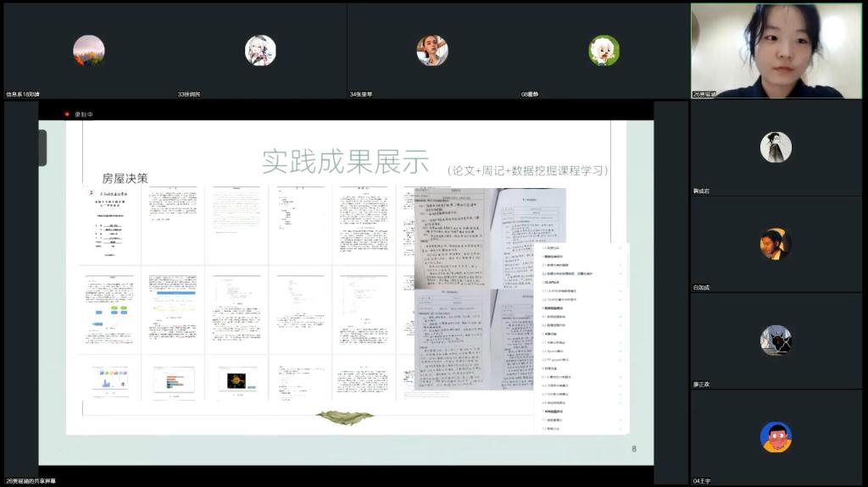
Task: Click the top-left handwritten weekly journal photo
Action: 451,237
